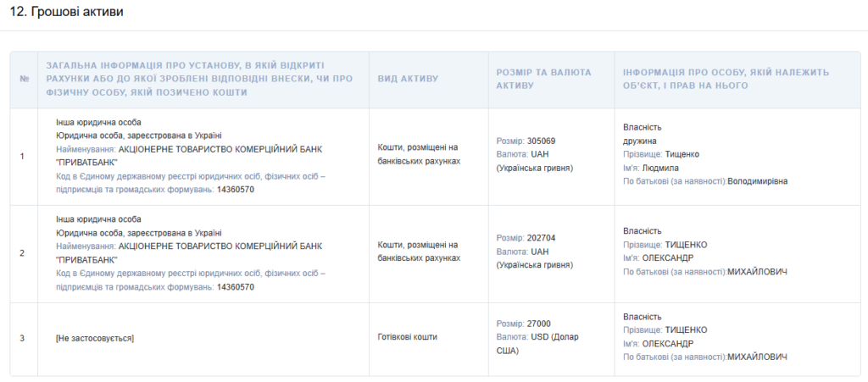Click the 'Розмір та валюта активу' column header

543,79
